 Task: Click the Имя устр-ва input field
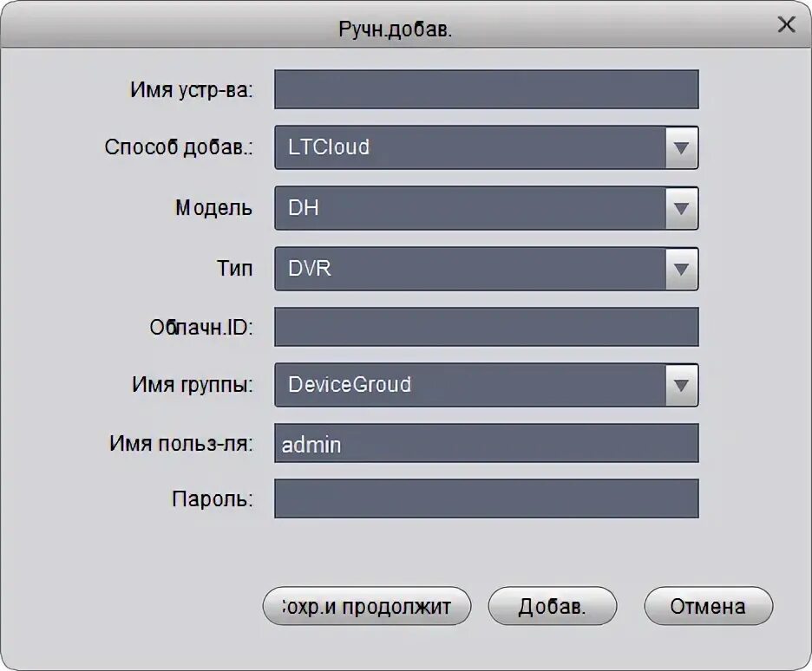(486, 89)
